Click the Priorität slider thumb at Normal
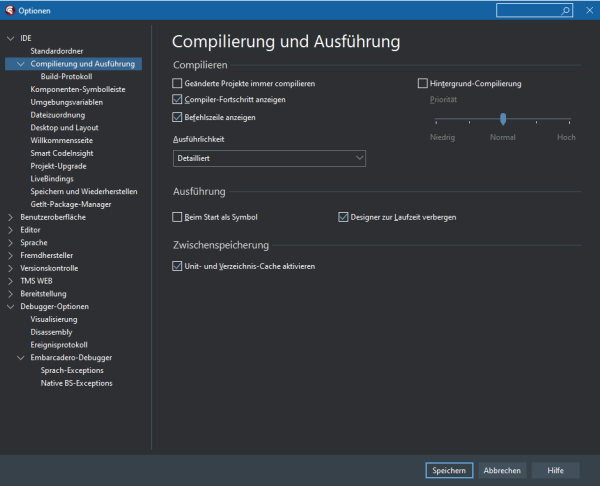The width and height of the screenshot is (600, 486). tap(503, 119)
